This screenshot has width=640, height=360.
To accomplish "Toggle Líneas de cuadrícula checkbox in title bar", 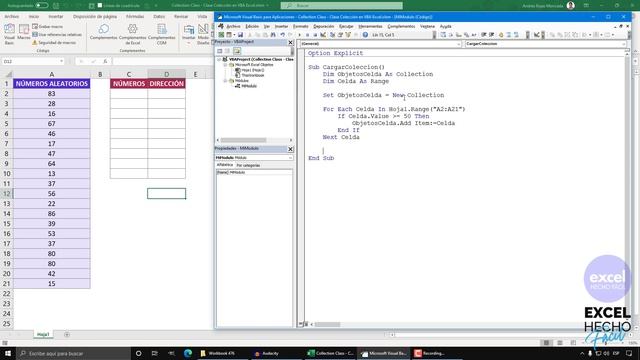I will pos(100,6).
